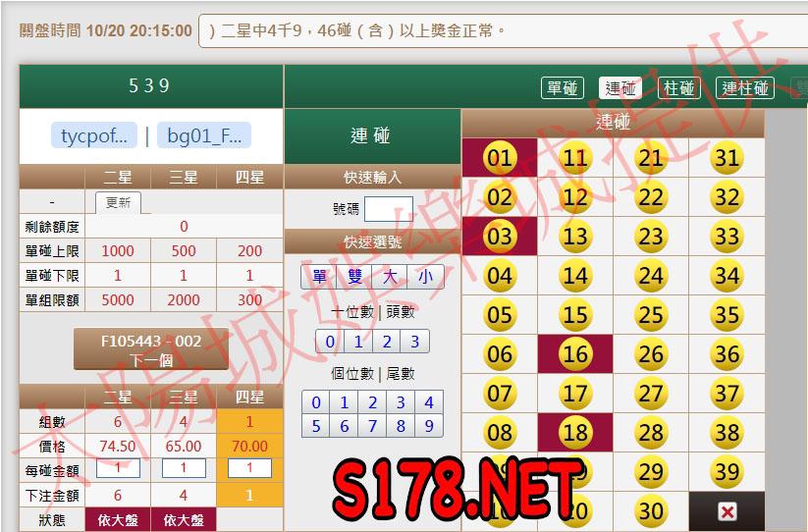The image size is (808, 532).
Task: Pick number ball 05
Action: click(x=500, y=315)
